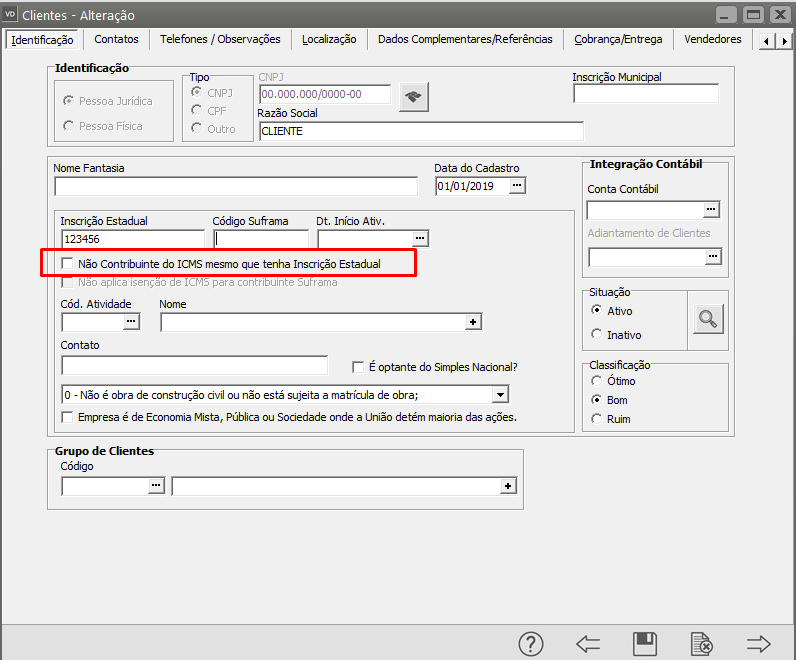Screen dimensions: 796x660
Task: Save the record using the floppy disk icon
Action: coord(645,643)
